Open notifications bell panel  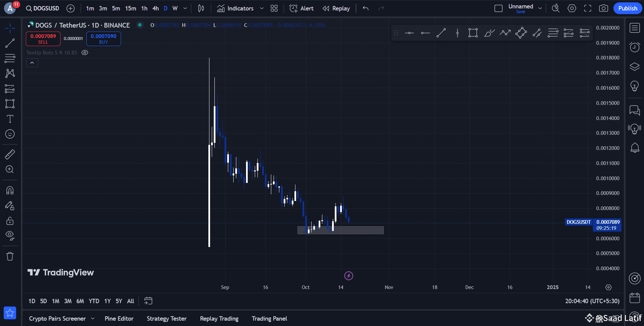pyautogui.click(x=635, y=148)
